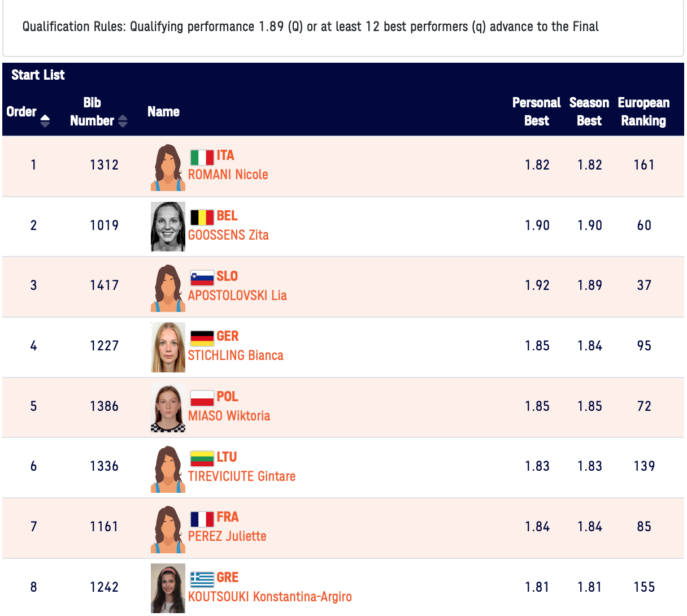
Task: Click the France flag icon
Action: pyautogui.click(x=202, y=518)
